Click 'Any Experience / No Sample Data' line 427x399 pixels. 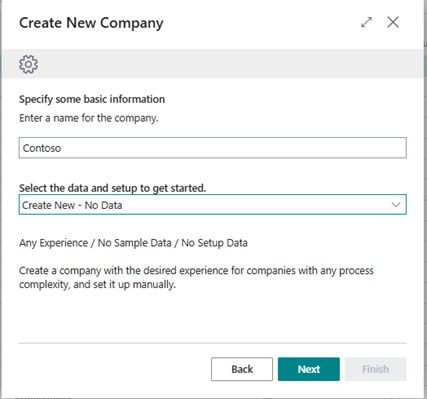133,243
